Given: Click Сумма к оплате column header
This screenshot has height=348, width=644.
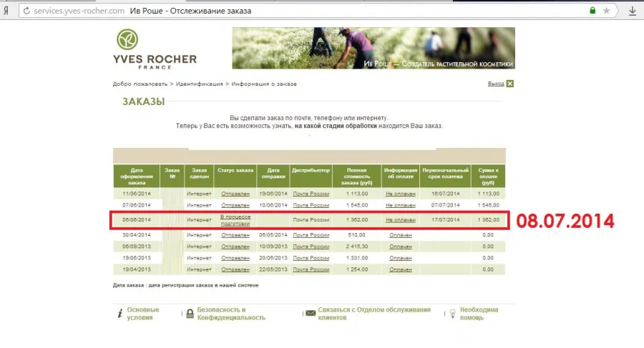Looking at the screenshot, I should [488, 177].
